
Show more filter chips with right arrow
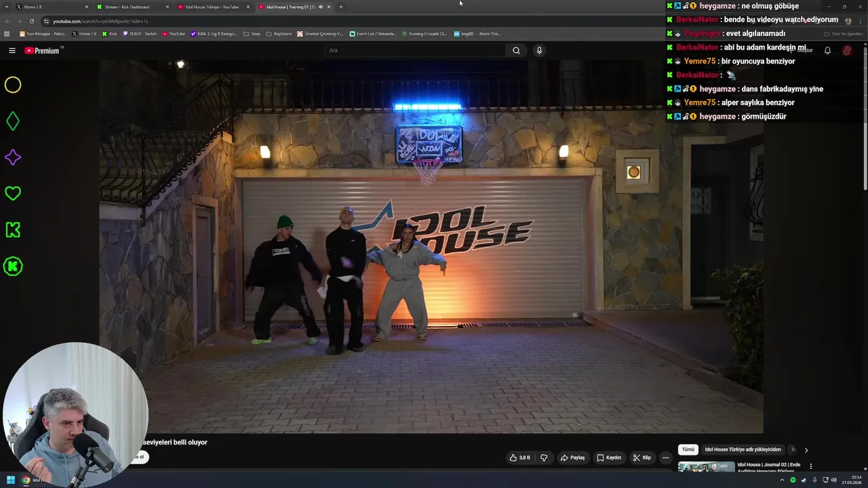coord(806,449)
